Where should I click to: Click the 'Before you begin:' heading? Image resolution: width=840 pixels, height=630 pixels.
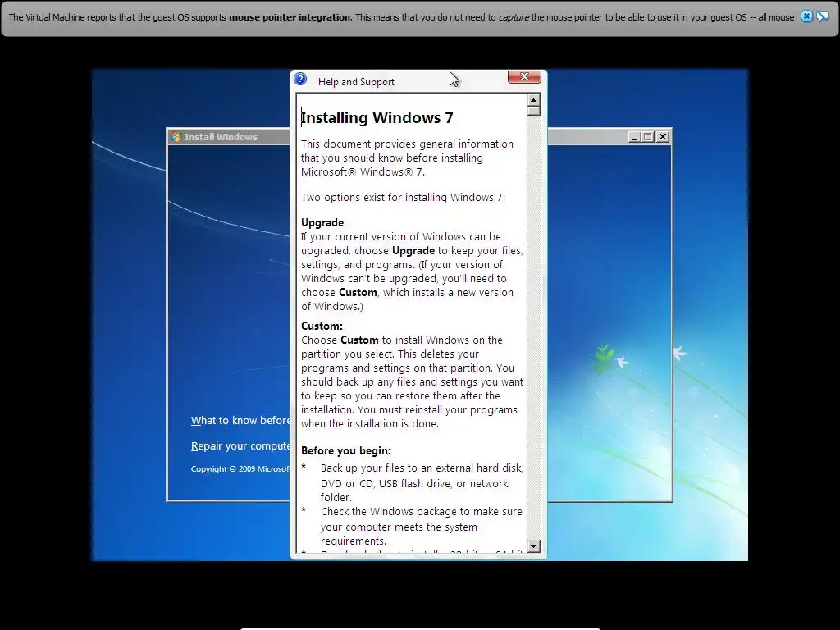pos(346,450)
